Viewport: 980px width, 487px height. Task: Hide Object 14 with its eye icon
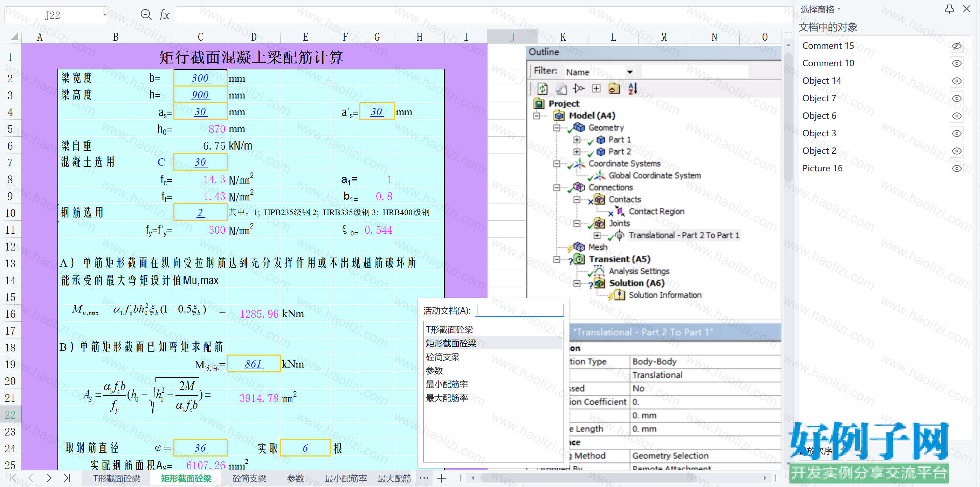(957, 81)
